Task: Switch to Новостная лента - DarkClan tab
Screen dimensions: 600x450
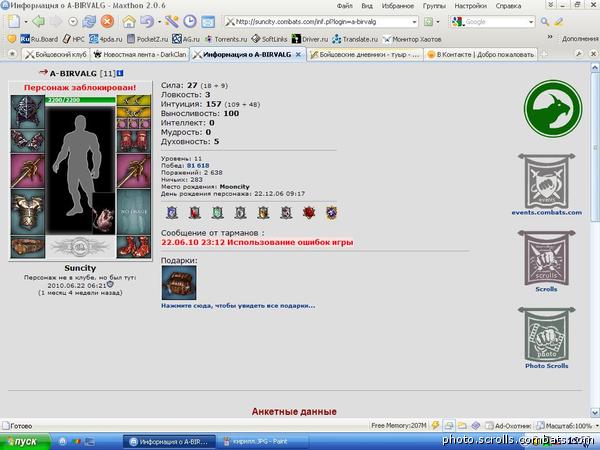Action: [140, 55]
